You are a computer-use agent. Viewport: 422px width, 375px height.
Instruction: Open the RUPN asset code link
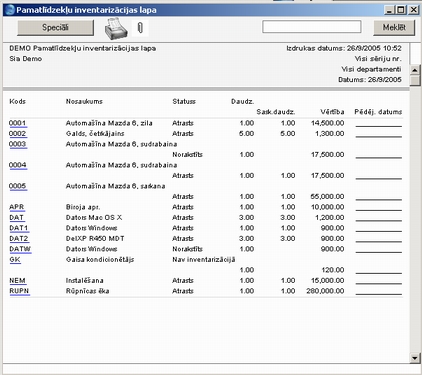pyautogui.click(x=19, y=291)
